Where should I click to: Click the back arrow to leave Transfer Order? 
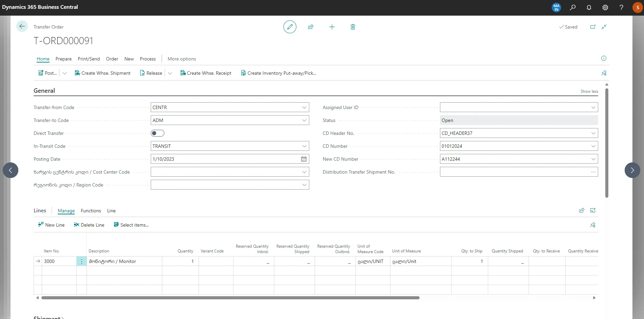pos(22,26)
